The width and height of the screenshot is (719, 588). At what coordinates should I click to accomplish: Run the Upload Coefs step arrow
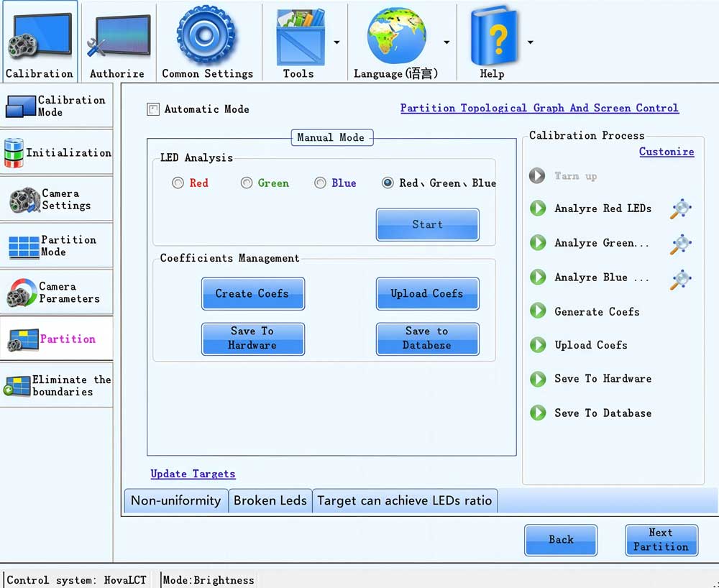[537, 344]
